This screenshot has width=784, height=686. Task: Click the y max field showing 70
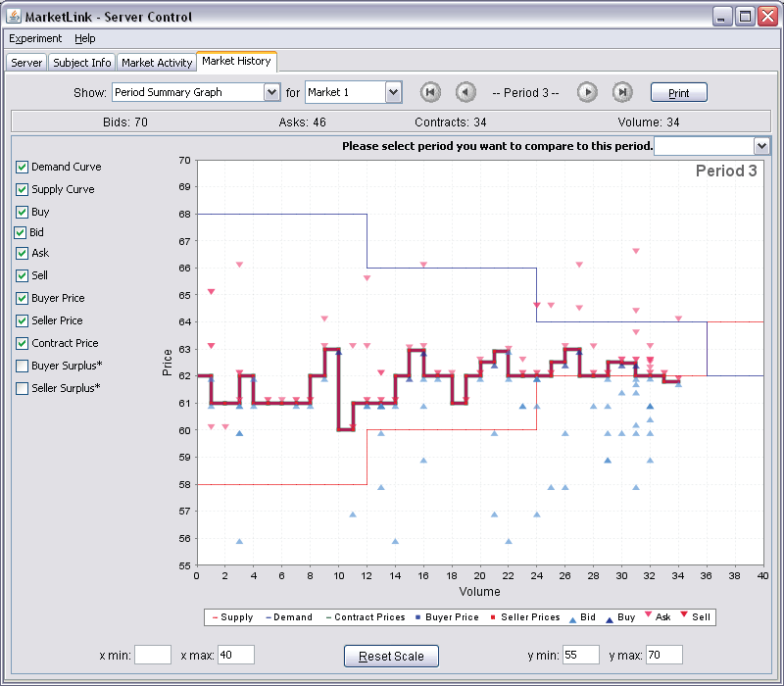pyautogui.click(x=664, y=655)
